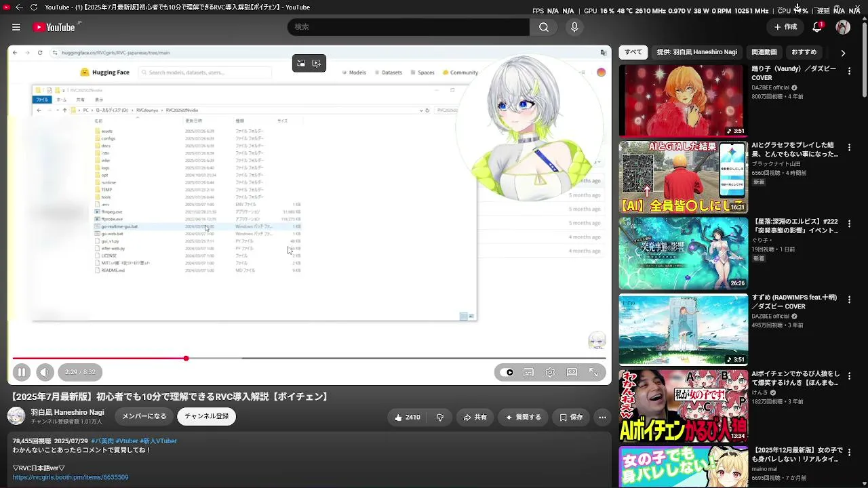This screenshot has height=488, width=868.
Task: Open options menu for AIとグラセフ video
Action: point(849,148)
